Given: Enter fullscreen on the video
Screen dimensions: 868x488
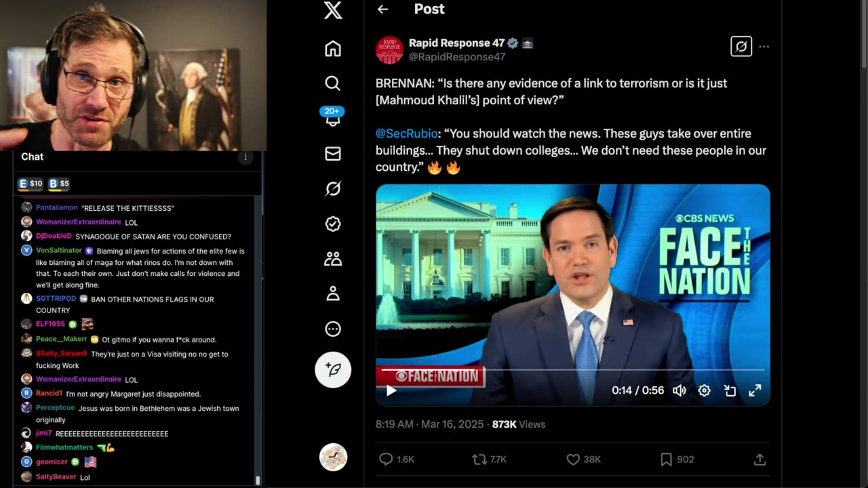Looking at the screenshot, I should [x=755, y=390].
